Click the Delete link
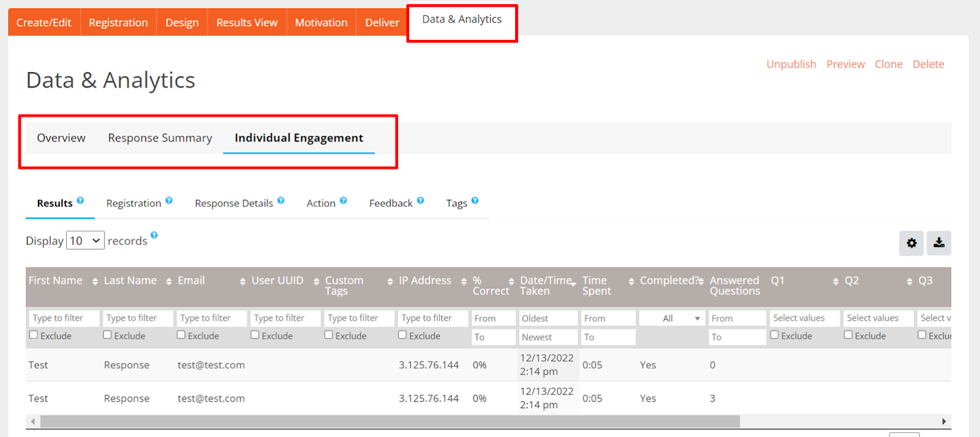The width and height of the screenshot is (980, 437). point(928,64)
